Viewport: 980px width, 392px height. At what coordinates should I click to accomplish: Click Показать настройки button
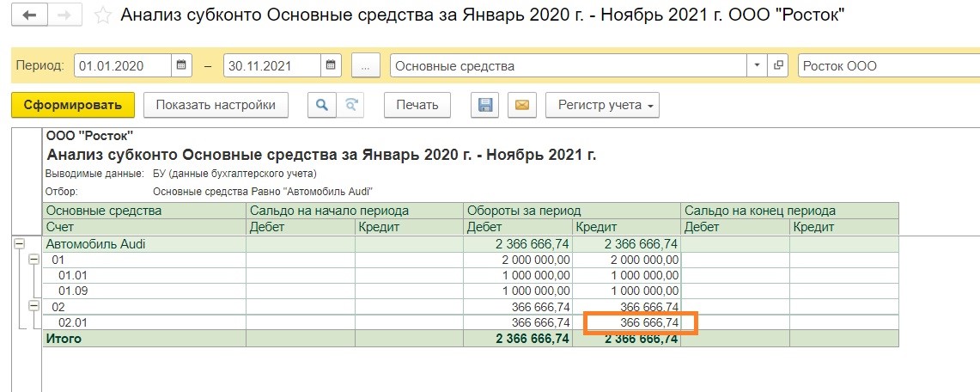(x=216, y=105)
